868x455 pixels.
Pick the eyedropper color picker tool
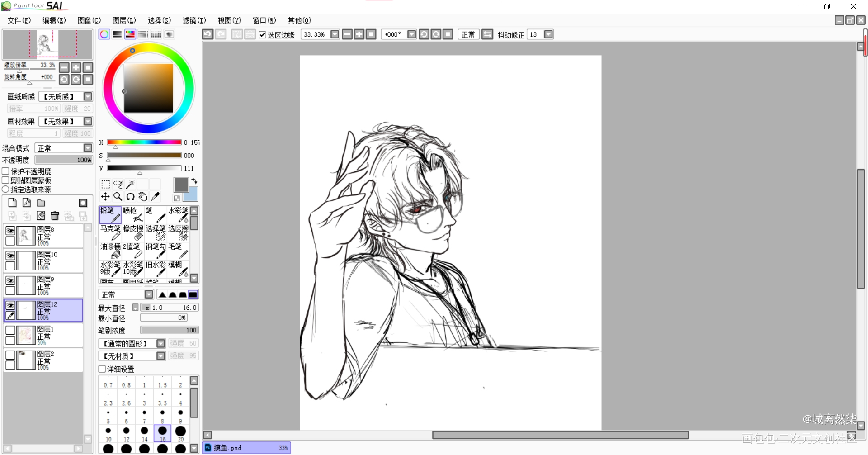click(155, 196)
